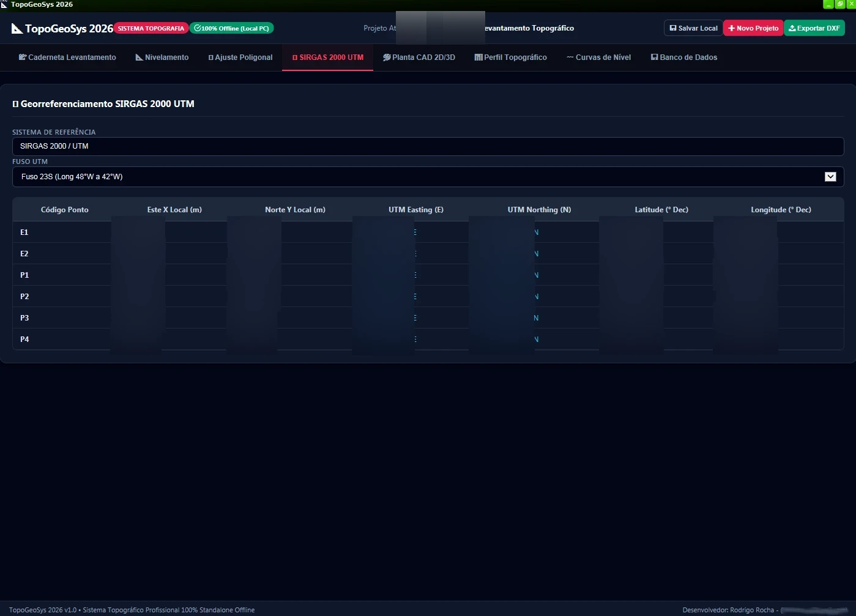Viewport: 856px width, 616px height.
Task: Select the P2 point row
Action: pos(428,297)
